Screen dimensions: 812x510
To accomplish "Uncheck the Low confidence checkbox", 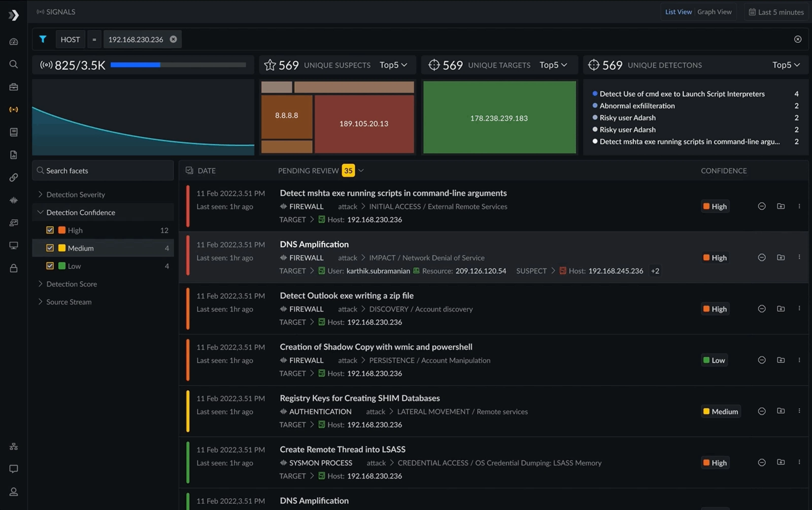I will pyautogui.click(x=50, y=266).
